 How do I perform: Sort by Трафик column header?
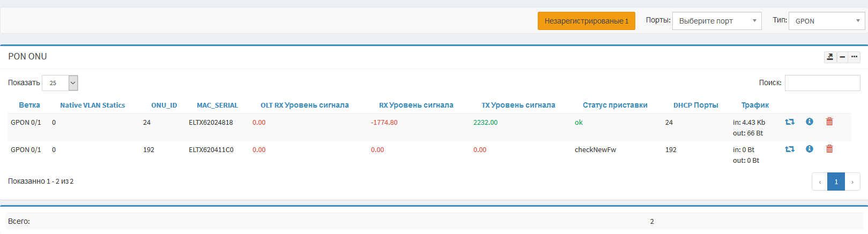[755, 105]
